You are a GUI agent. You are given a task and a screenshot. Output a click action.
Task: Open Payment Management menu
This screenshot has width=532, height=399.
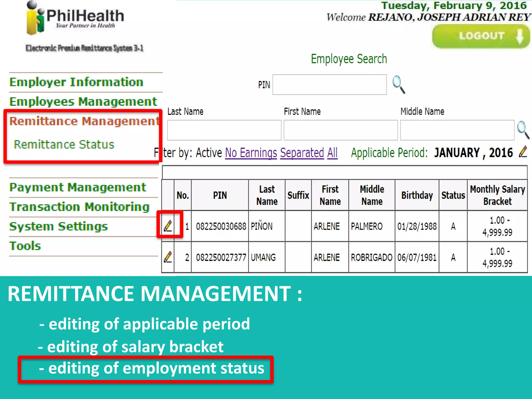point(78,187)
